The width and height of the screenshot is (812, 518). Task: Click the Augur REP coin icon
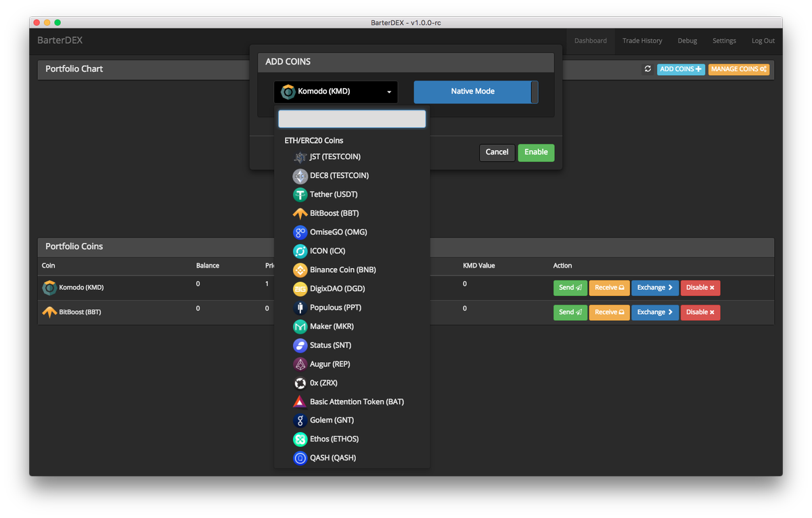300,364
